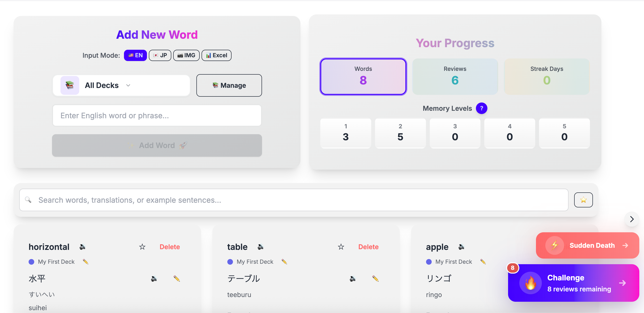Click the romaji text suihei
644x313 pixels.
coord(38,308)
